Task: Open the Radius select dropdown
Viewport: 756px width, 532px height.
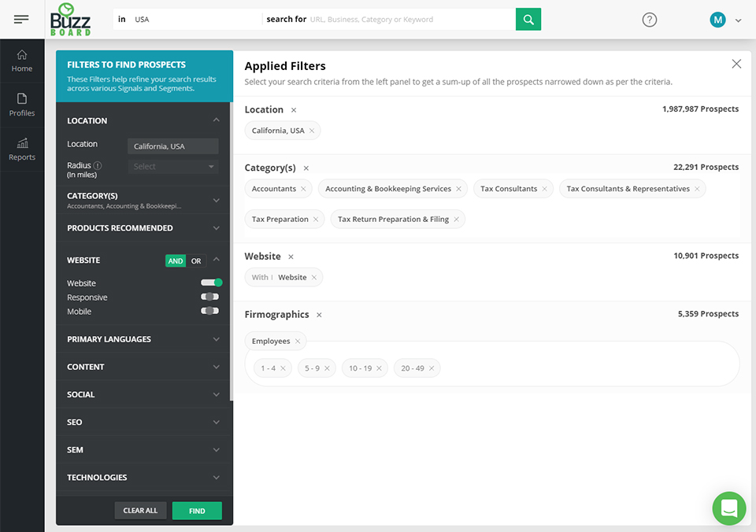Action: pyautogui.click(x=172, y=166)
